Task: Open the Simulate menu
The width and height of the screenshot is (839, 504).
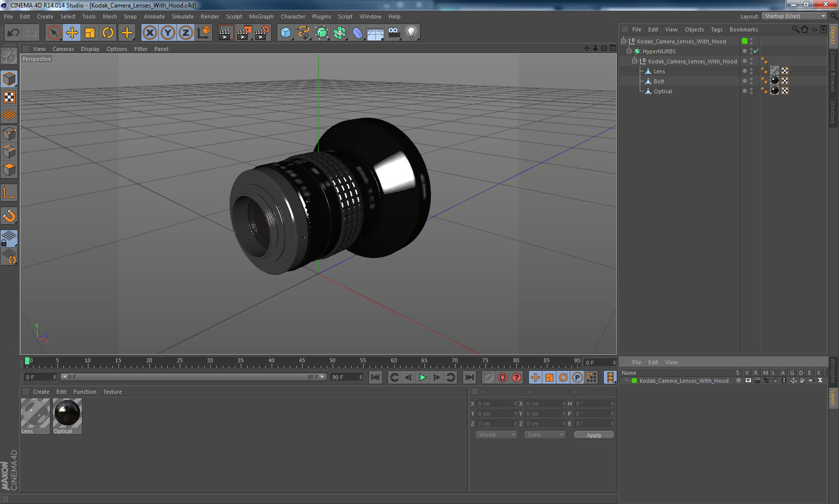Action: point(183,16)
